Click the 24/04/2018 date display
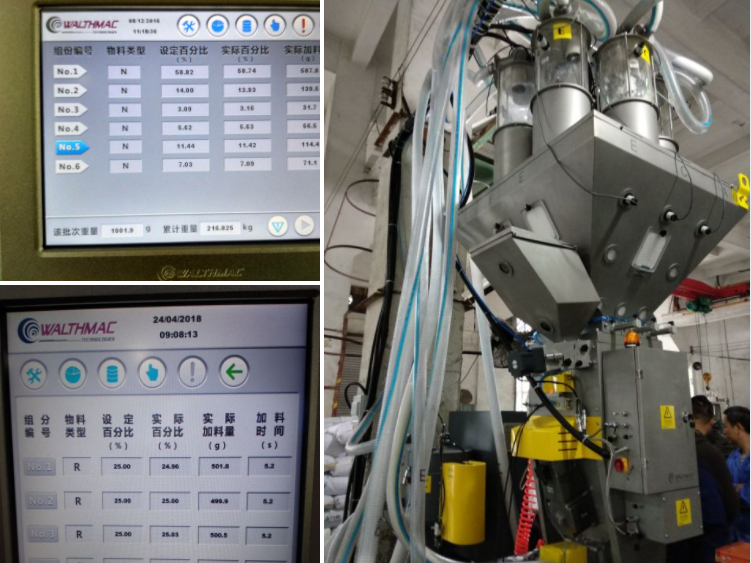The height and width of the screenshot is (563, 751). click(177, 319)
